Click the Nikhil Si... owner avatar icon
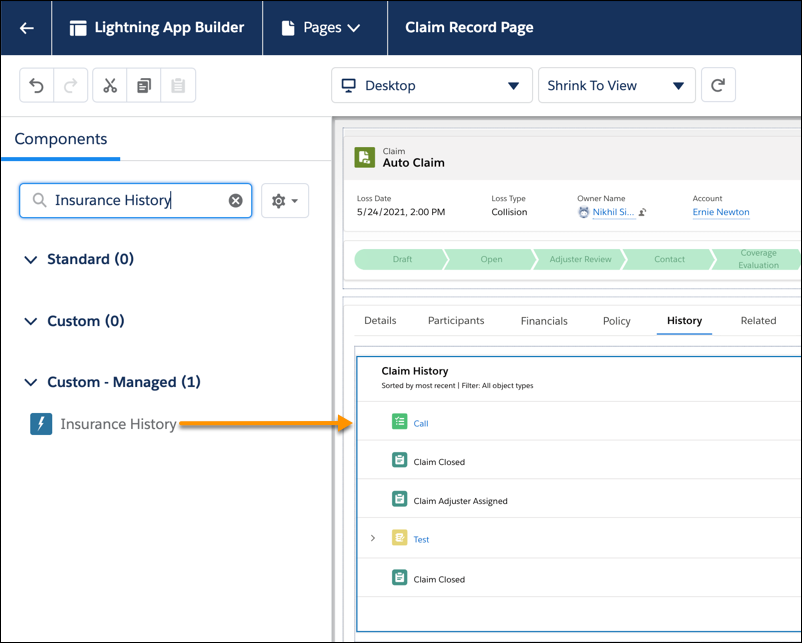The height and width of the screenshot is (643, 802). click(x=584, y=212)
